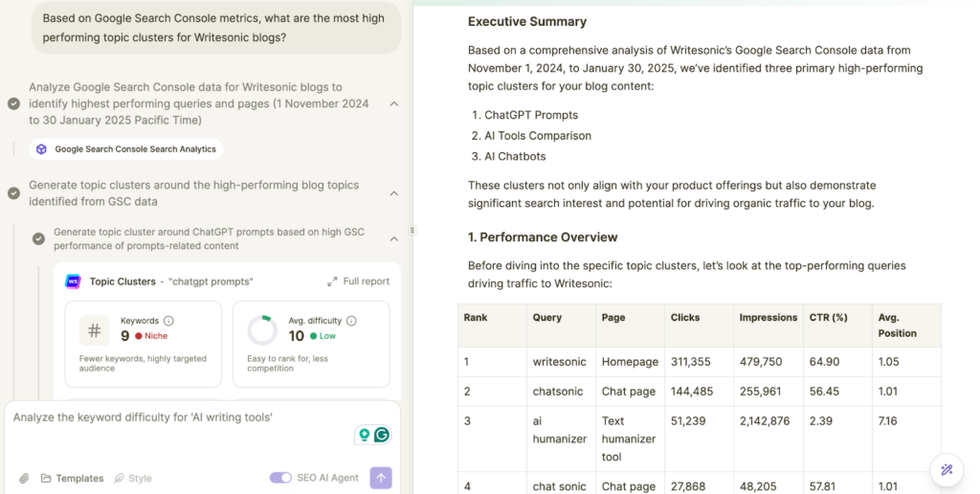Click the Impressions column header

(x=768, y=326)
